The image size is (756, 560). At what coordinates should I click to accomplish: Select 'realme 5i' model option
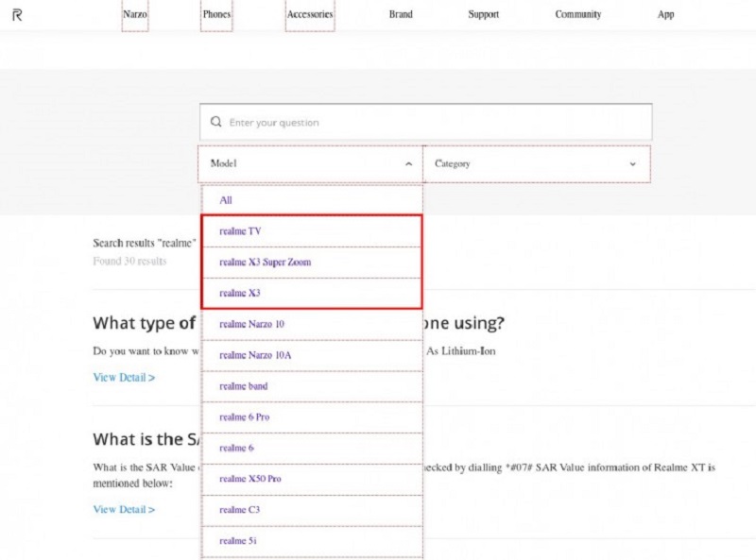[312, 541]
